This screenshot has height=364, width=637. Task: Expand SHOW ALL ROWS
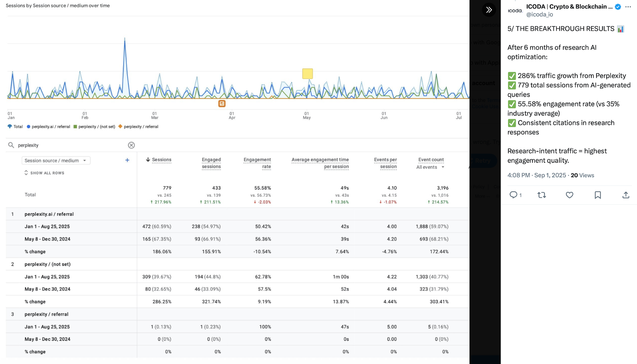(x=44, y=173)
